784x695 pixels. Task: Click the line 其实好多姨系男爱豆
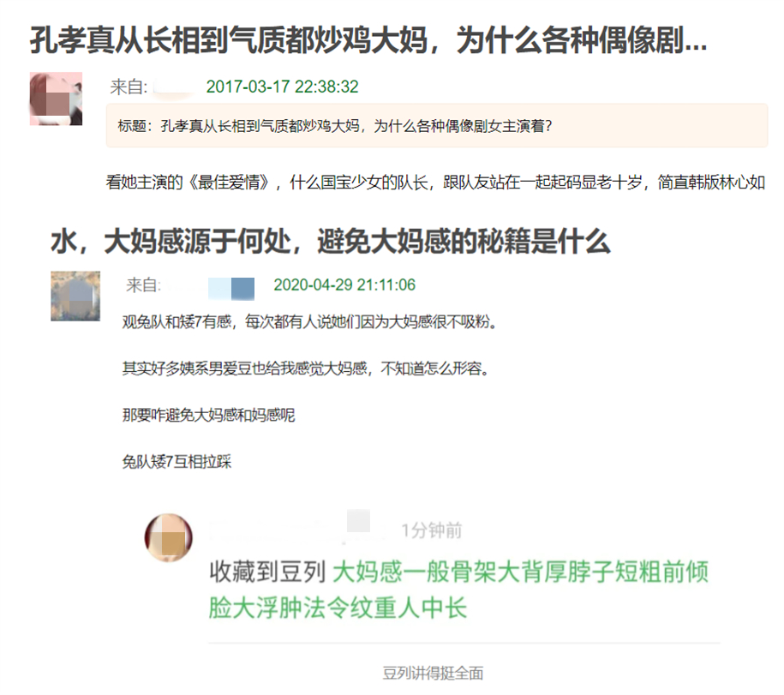[x=306, y=368]
